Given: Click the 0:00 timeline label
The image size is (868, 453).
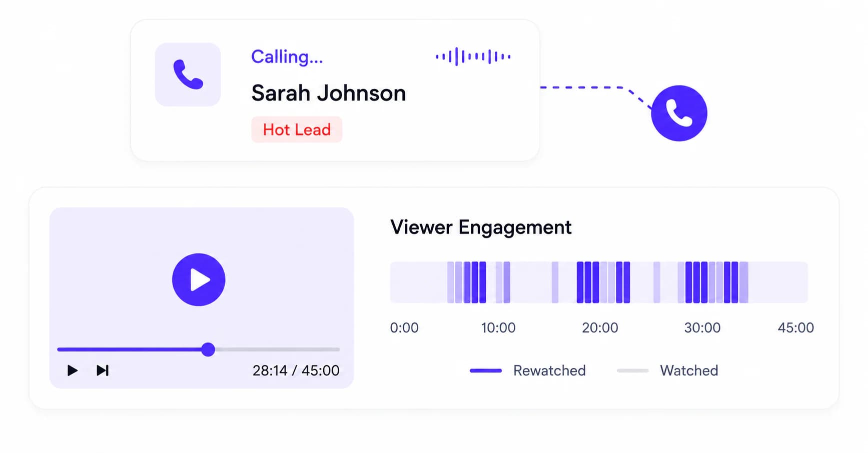Looking at the screenshot, I should click(x=404, y=328).
